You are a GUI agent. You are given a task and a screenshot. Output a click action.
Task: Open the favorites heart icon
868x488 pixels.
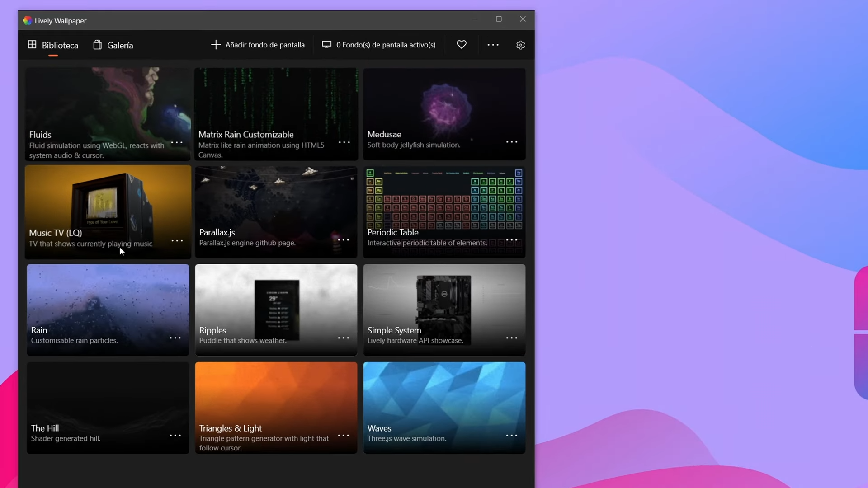pyautogui.click(x=461, y=44)
